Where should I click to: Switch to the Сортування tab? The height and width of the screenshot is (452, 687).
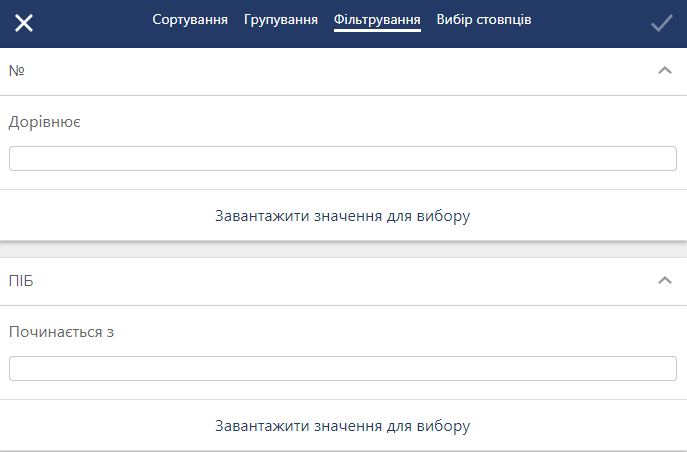pyautogui.click(x=190, y=20)
